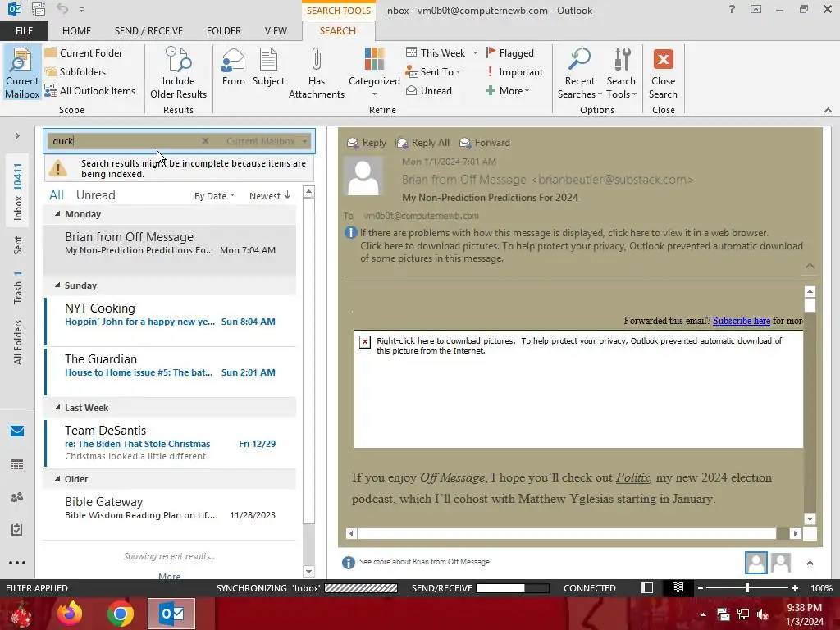The height and width of the screenshot is (630, 840).
Task: Collapse the Monday group
Action: click(57, 214)
